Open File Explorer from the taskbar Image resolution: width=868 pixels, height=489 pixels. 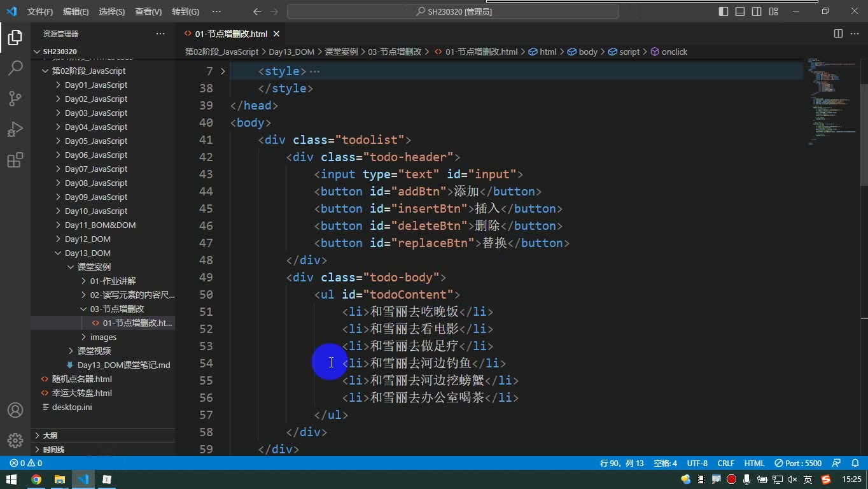click(59, 479)
